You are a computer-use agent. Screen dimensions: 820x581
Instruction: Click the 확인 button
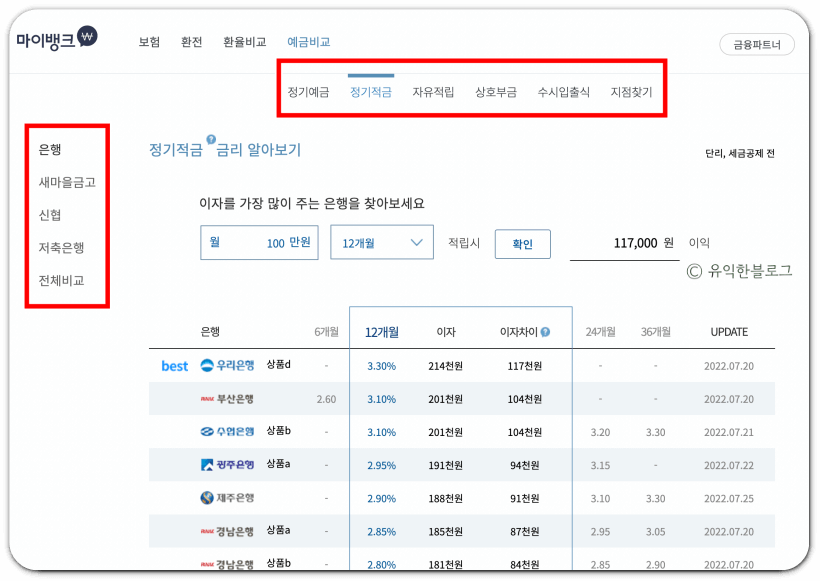point(522,244)
